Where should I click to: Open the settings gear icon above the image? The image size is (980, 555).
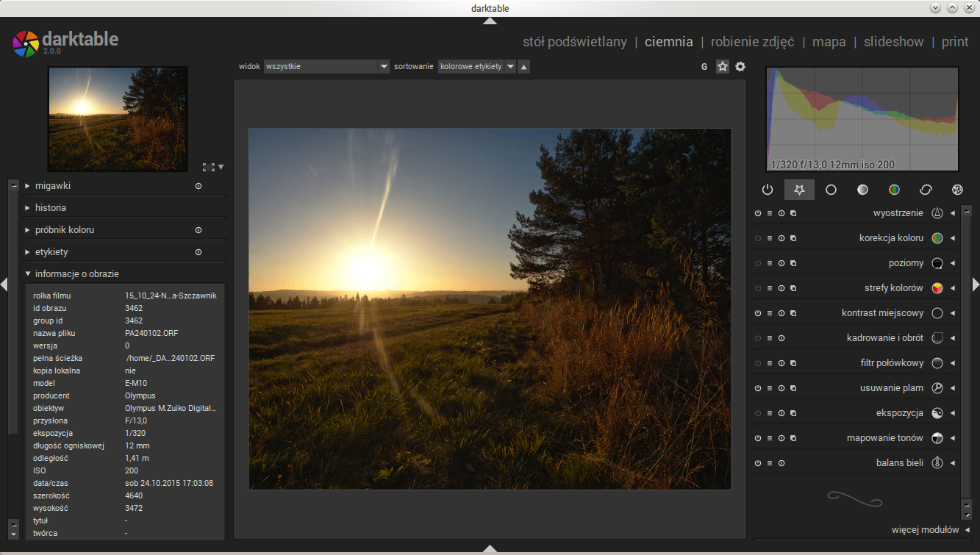pyautogui.click(x=740, y=67)
